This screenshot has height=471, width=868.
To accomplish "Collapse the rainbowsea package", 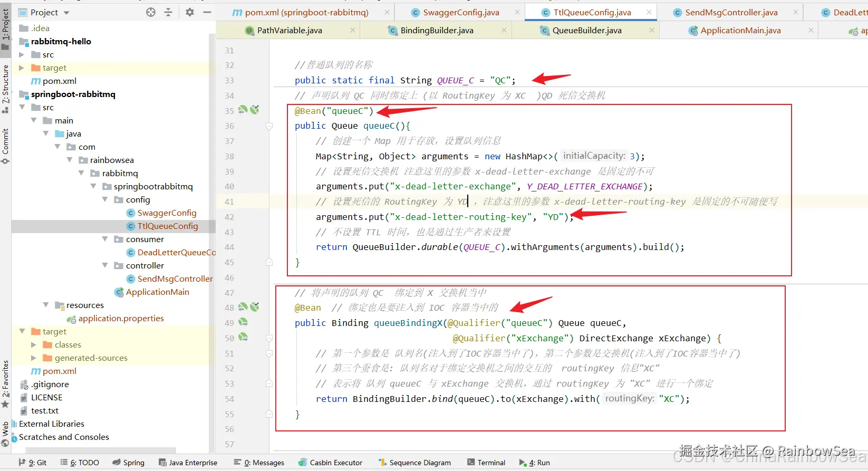I will [70, 160].
